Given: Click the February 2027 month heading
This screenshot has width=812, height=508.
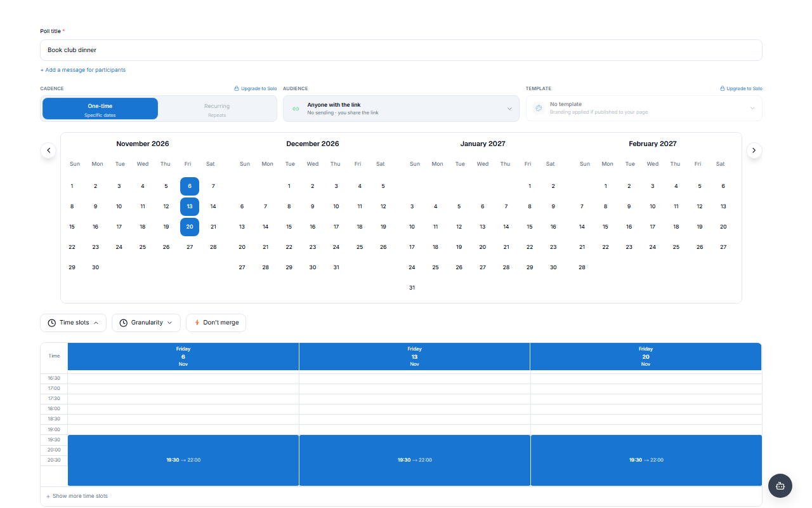Looking at the screenshot, I should tap(653, 144).
